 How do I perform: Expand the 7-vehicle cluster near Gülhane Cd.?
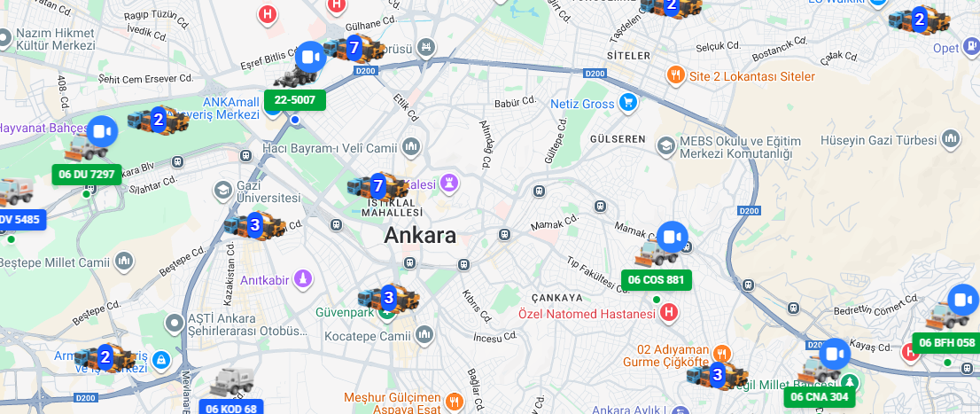coord(354,48)
